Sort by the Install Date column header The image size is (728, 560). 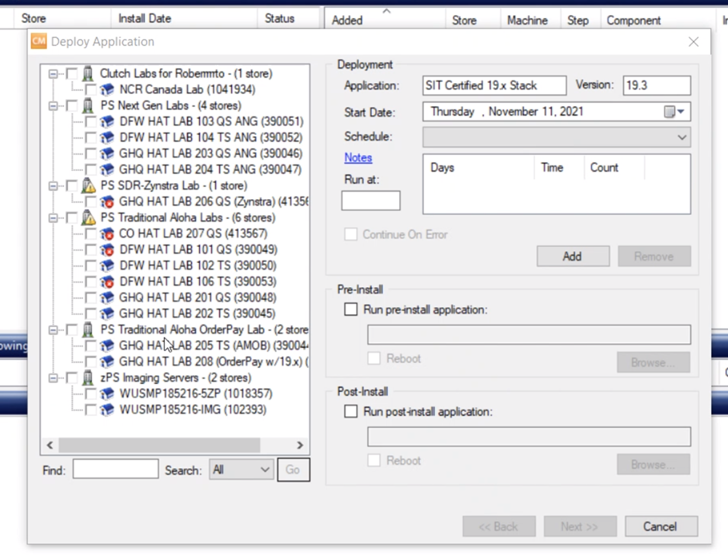pyautogui.click(x=145, y=19)
